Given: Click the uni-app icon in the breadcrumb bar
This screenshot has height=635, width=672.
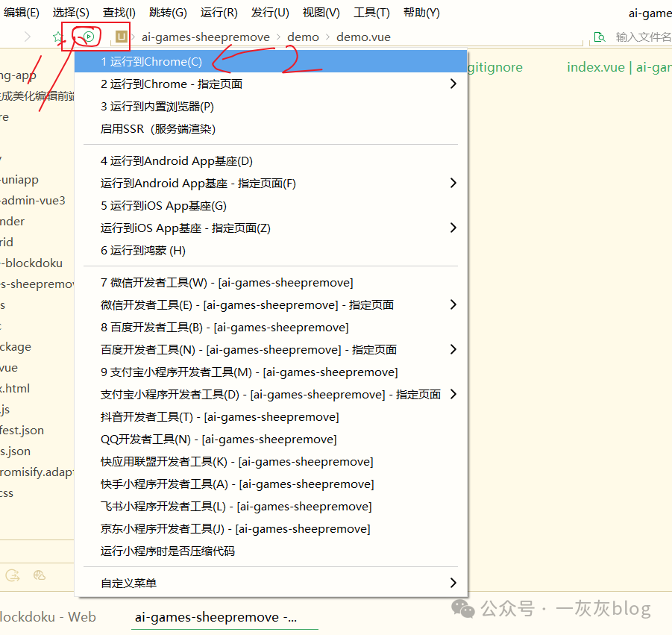Looking at the screenshot, I should coord(120,35).
